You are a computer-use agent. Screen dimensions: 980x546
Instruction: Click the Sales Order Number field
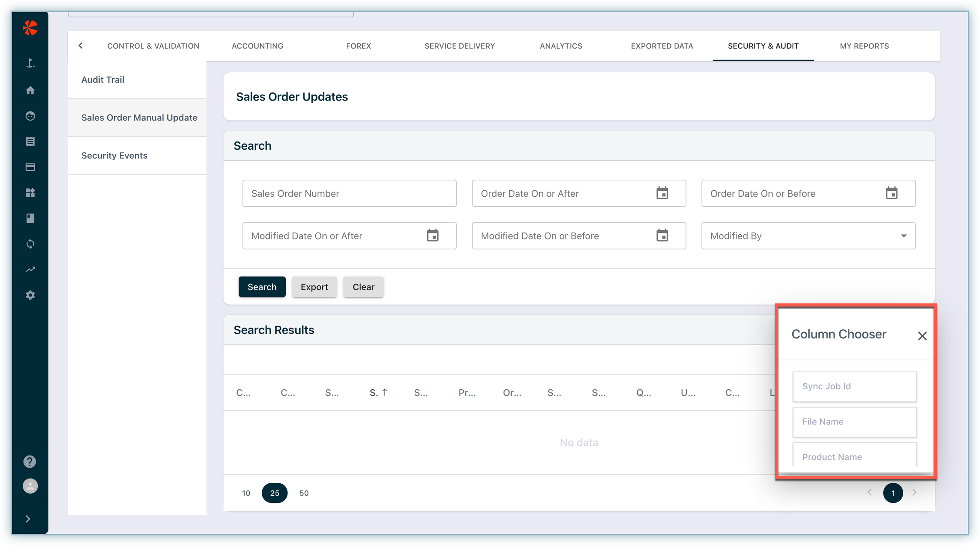(349, 193)
